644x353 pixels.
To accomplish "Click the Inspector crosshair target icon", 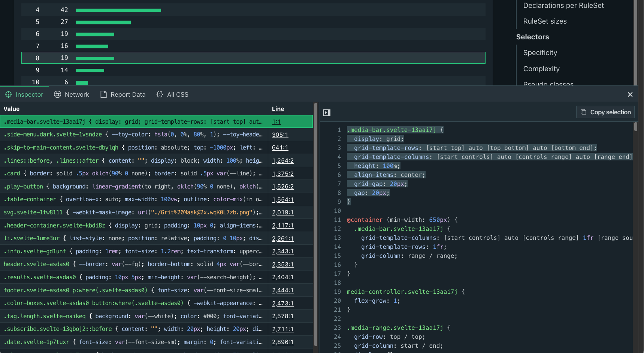I will 8,94.
